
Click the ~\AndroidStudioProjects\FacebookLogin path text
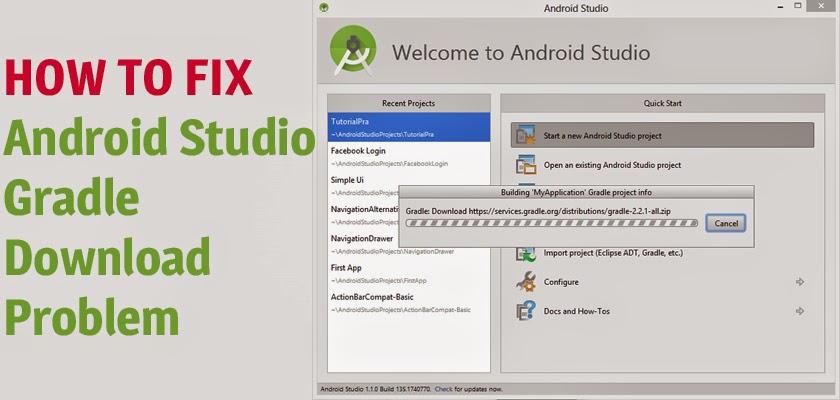[389, 164]
